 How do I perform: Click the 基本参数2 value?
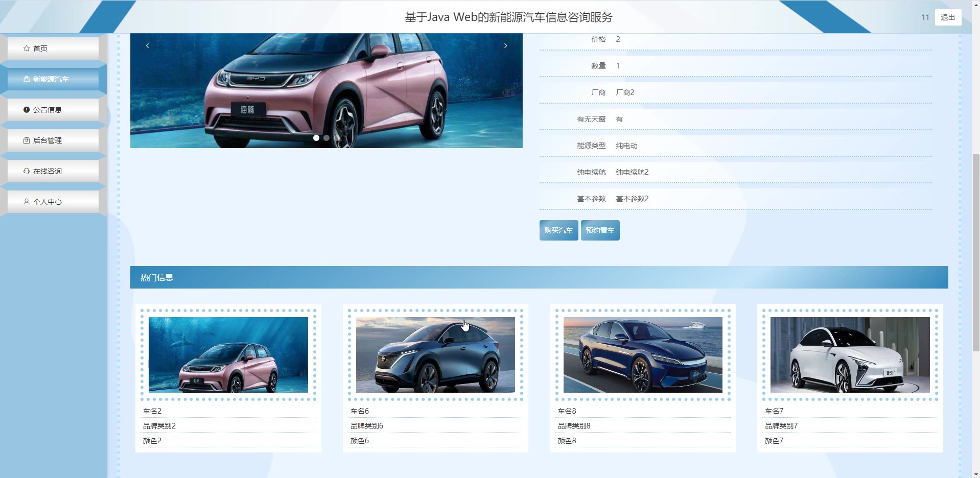(x=632, y=199)
